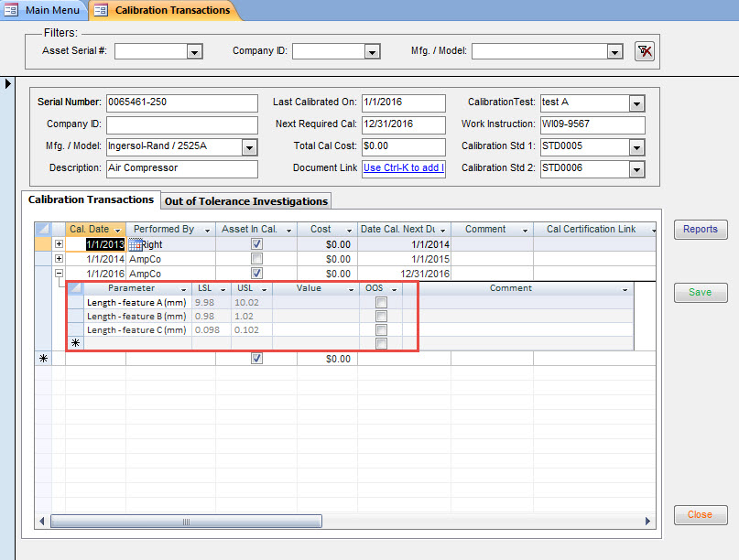Screen dimensions: 739x560
Task: Click the clear filter icon button
Action: click(x=644, y=51)
